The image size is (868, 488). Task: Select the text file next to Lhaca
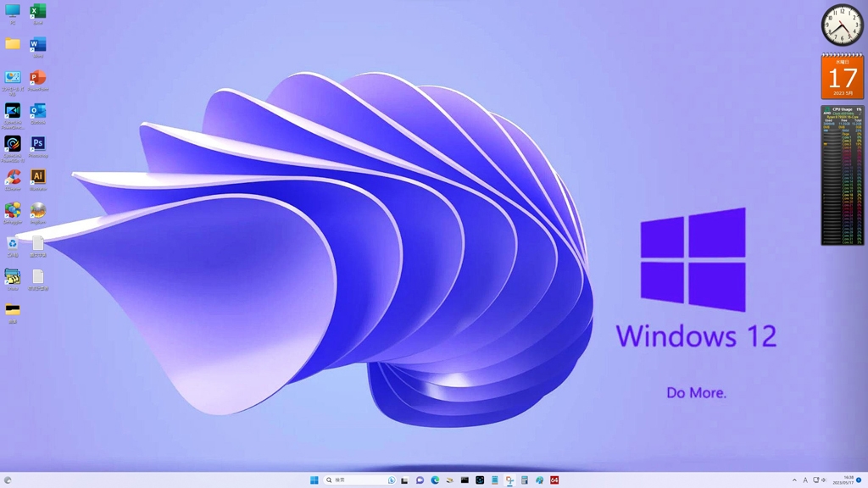[37, 280]
